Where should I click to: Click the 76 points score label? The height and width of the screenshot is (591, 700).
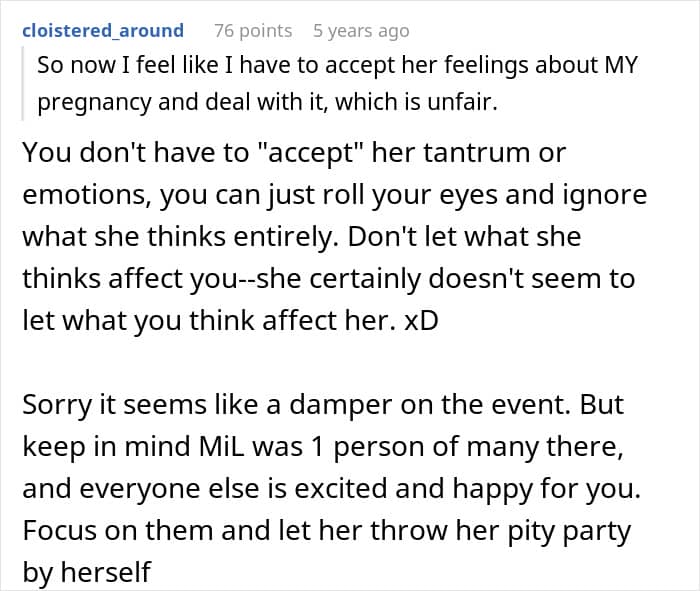(253, 31)
